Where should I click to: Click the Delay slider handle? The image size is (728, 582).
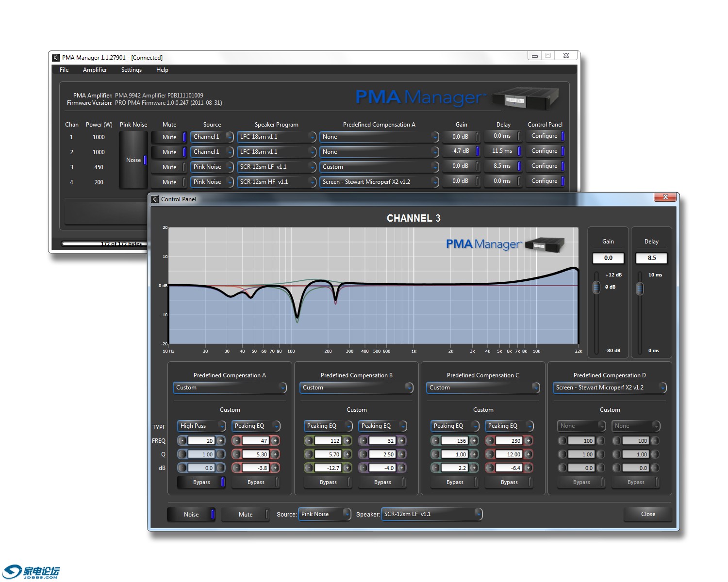point(640,289)
